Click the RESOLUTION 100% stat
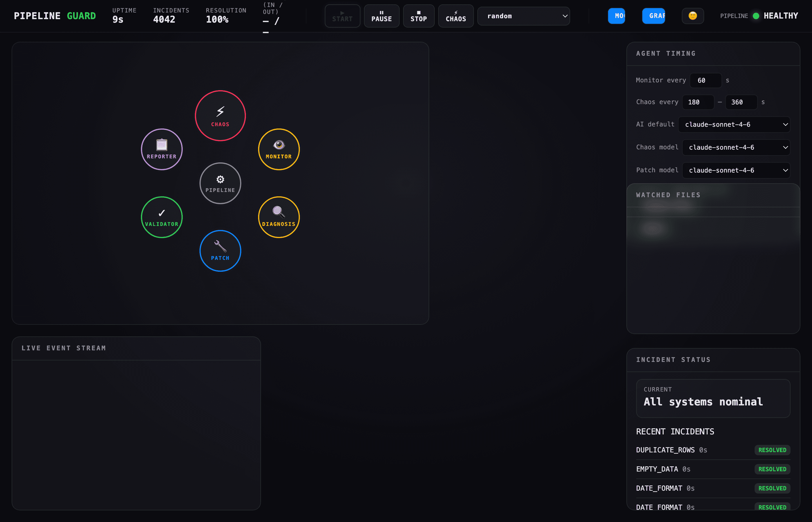812x522 pixels. [226, 16]
